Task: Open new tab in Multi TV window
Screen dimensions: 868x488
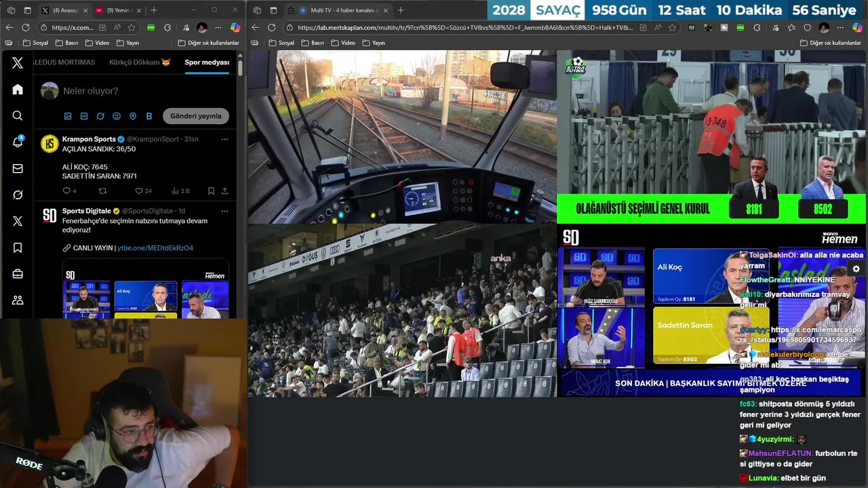Action: [400, 10]
